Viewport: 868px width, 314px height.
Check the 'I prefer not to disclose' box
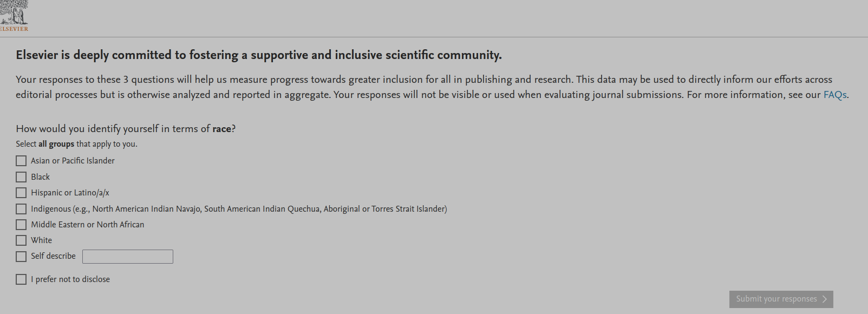pyautogui.click(x=21, y=279)
